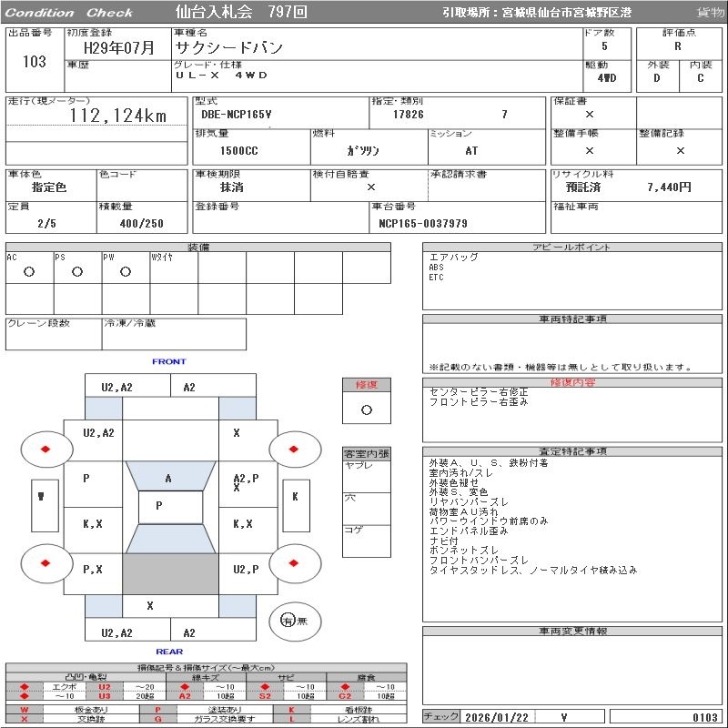Viewport: 728px width, 728px height.
Task: Select the center roof P panel
Action: [159, 506]
